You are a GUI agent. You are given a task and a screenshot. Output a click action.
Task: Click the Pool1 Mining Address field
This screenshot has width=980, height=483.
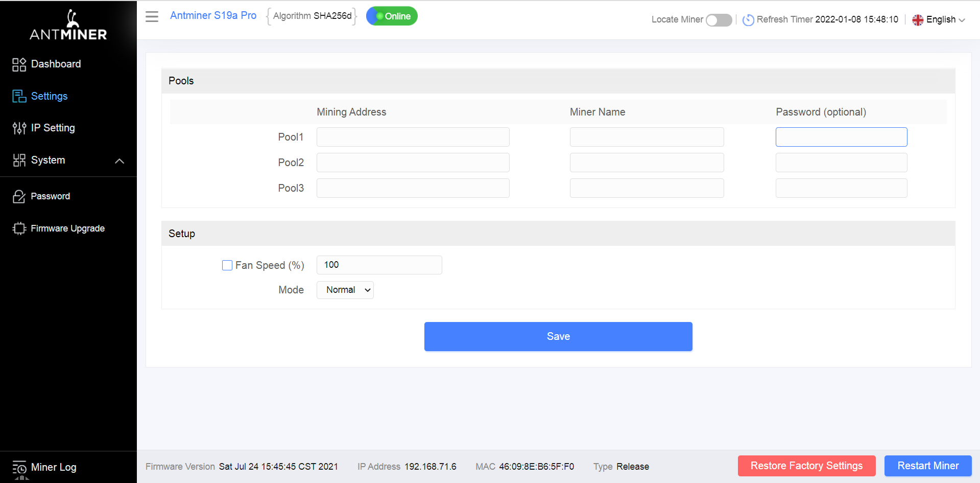click(413, 137)
